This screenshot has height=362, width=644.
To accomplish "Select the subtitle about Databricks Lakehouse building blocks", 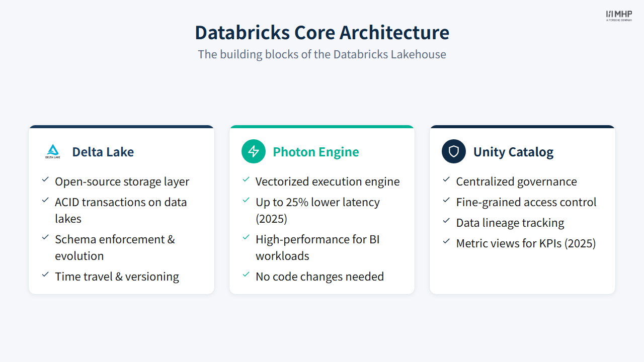I will click(322, 54).
